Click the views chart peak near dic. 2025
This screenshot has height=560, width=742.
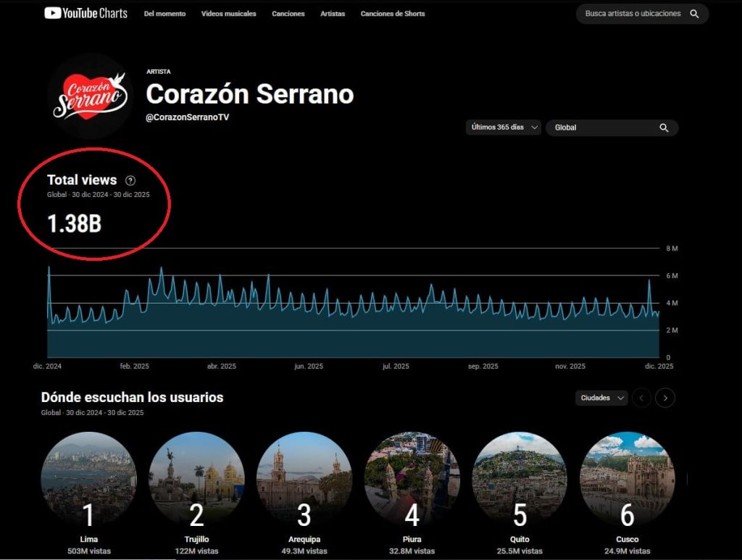tap(649, 280)
